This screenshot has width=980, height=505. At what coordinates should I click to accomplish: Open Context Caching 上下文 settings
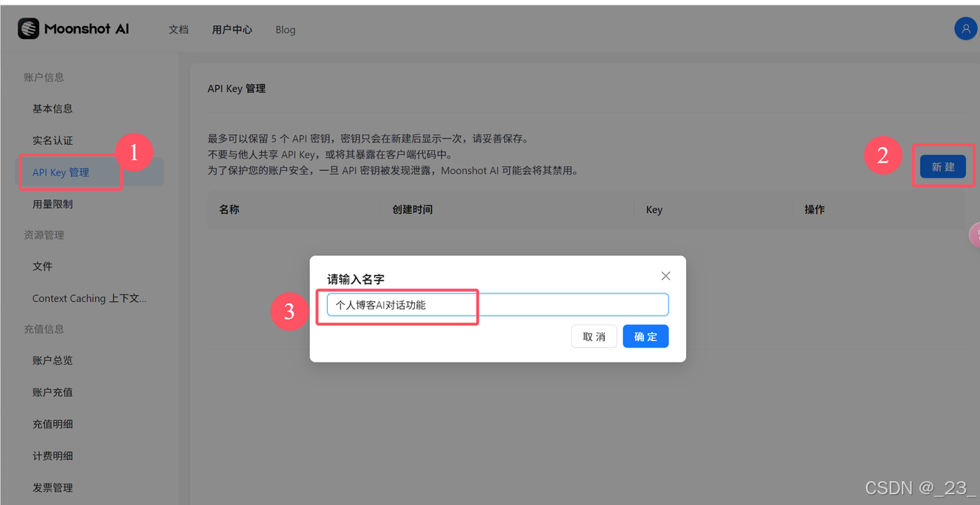[90, 298]
